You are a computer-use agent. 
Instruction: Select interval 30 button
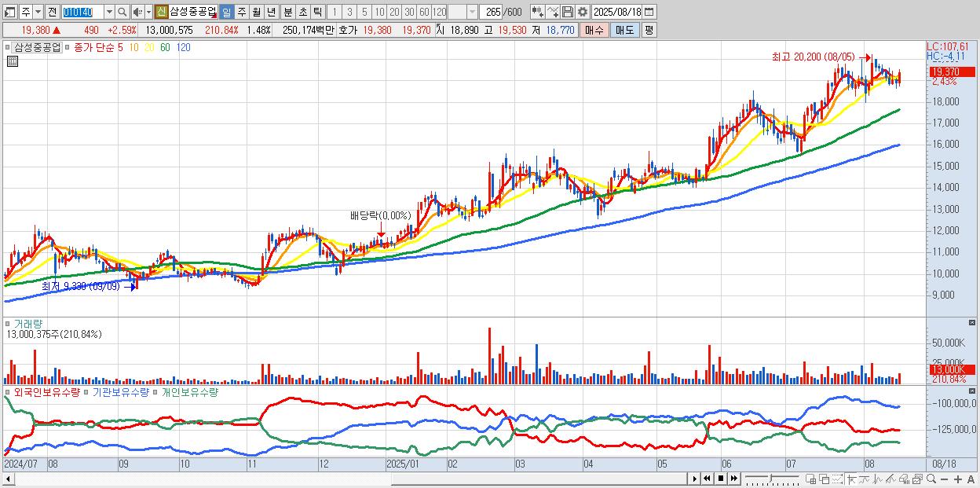tap(409, 12)
